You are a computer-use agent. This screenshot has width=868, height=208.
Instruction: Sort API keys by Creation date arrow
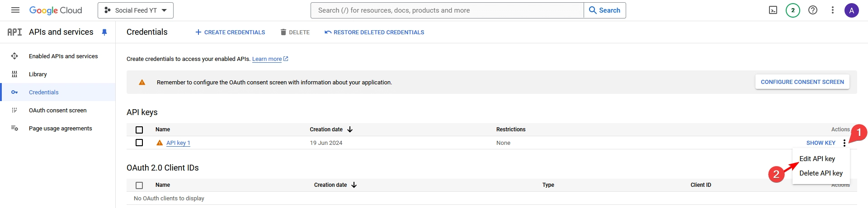tap(350, 129)
